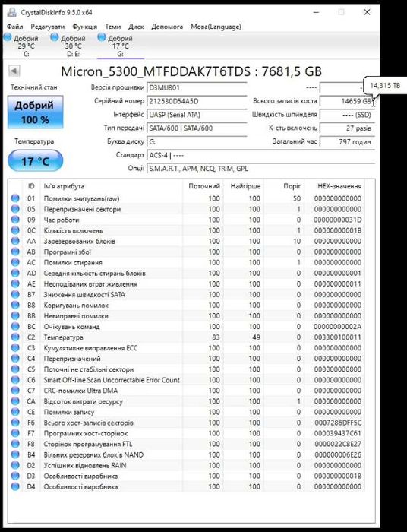Screen dimensions: 407x532
Task: Click status icon of attribute AC
Action: coord(15,262)
